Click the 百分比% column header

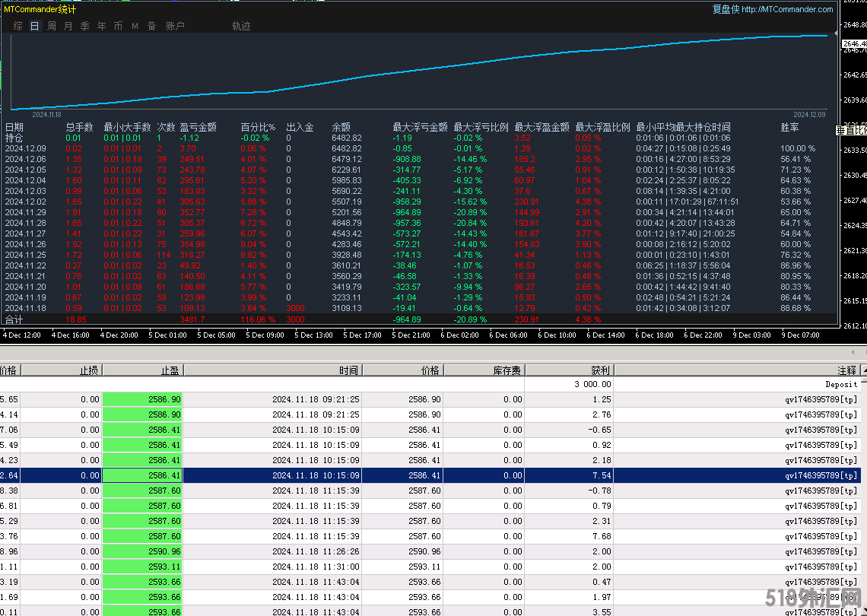(x=258, y=127)
